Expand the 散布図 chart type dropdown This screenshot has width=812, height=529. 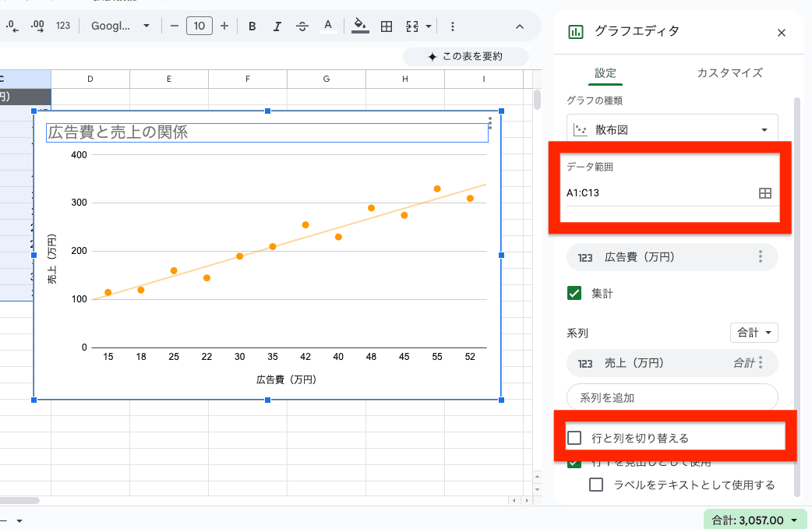tap(672, 129)
